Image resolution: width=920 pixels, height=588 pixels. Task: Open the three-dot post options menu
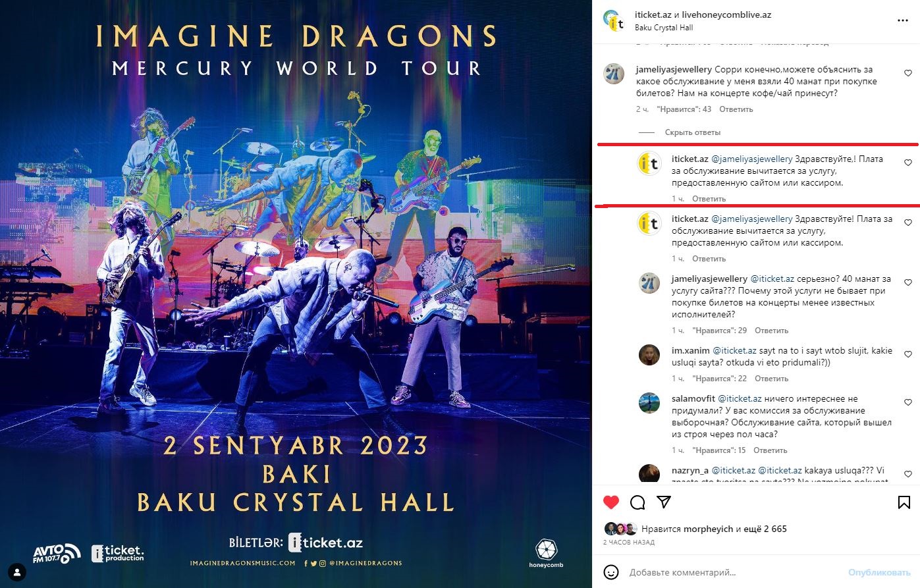pyautogui.click(x=902, y=21)
